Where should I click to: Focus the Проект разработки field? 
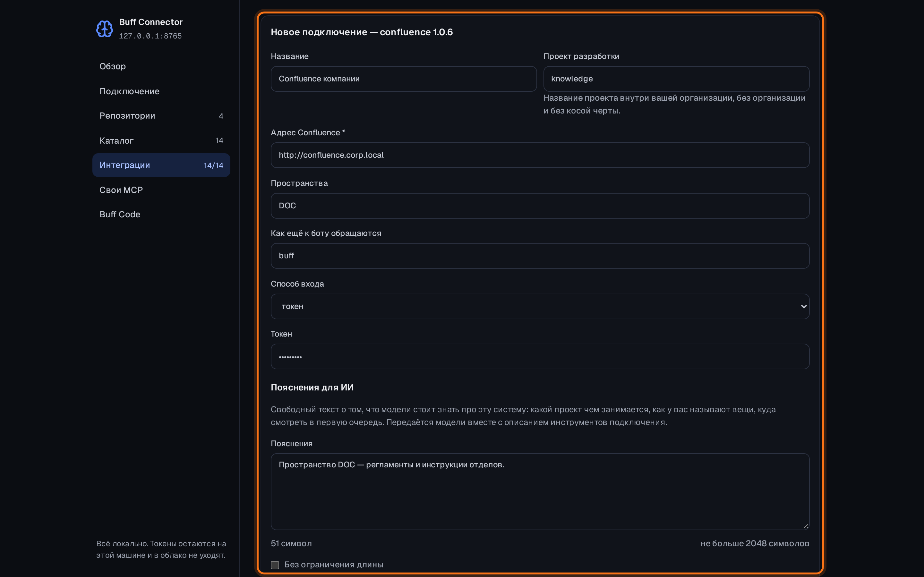[676, 79]
